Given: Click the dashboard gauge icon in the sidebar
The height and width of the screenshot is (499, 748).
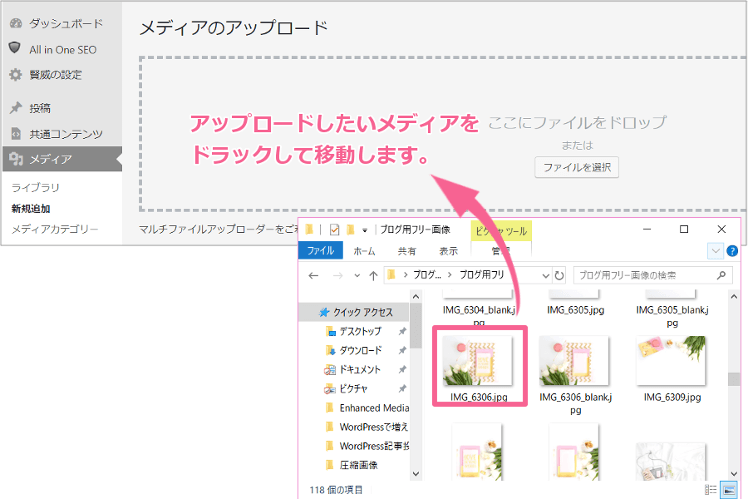Looking at the screenshot, I should [x=16, y=23].
